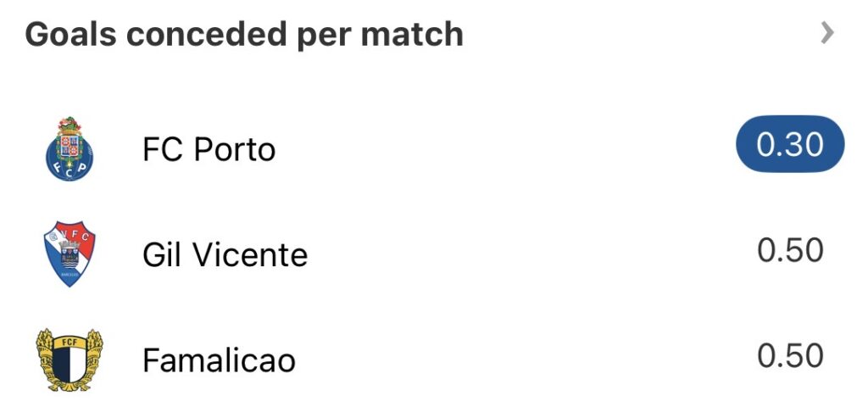Select the word "Vicente" in team name
Image resolution: width=868 pixels, height=407 pixels.
point(252,255)
